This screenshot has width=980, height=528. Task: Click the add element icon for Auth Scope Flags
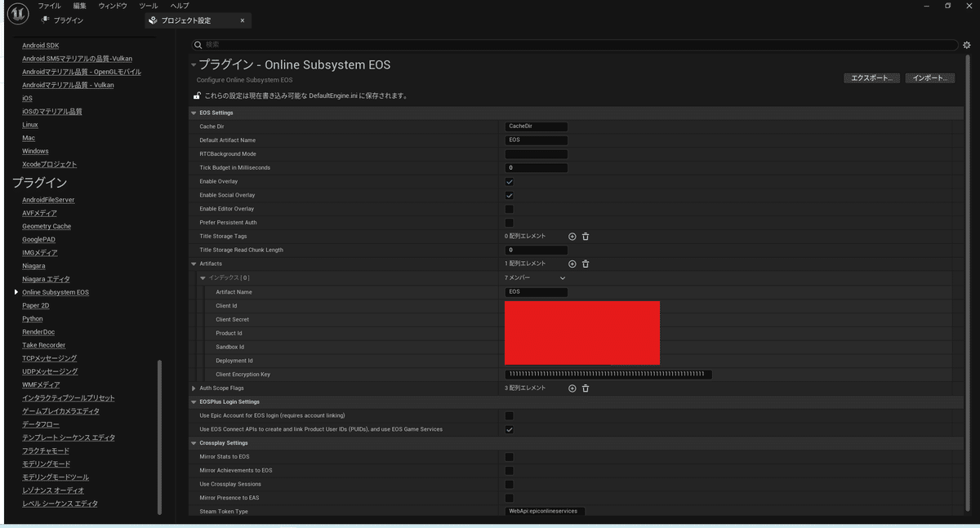(x=572, y=388)
